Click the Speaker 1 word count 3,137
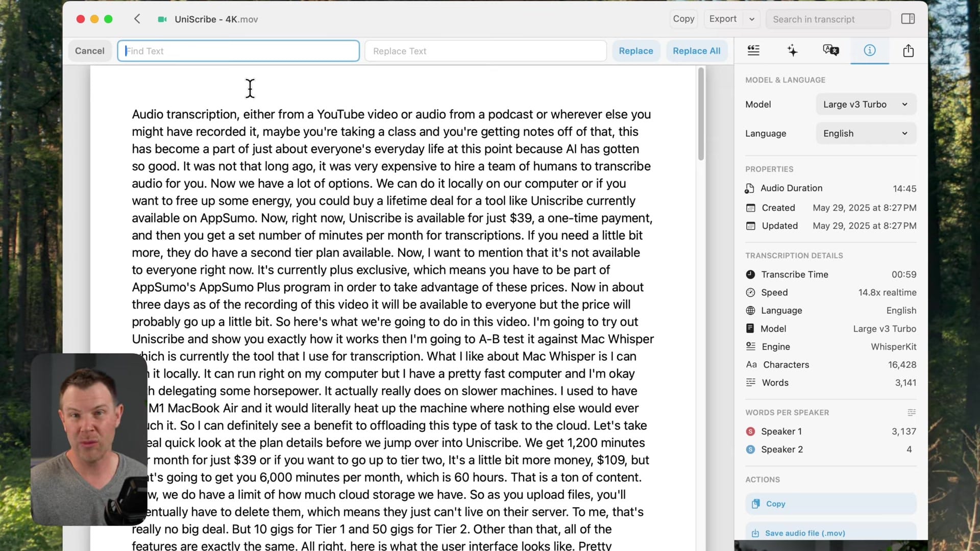This screenshot has height=551, width=980. tap(904, 432)
